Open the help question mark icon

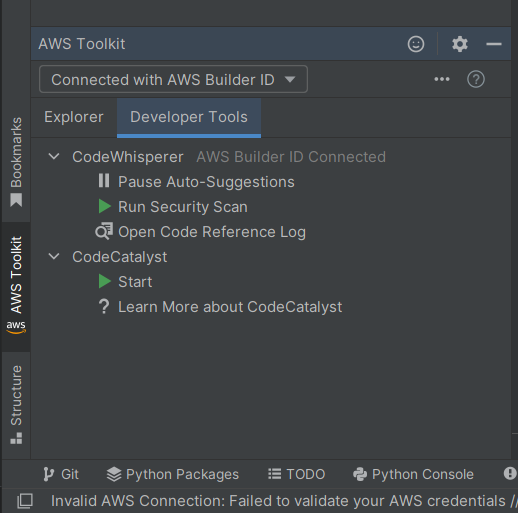(476, 79)
